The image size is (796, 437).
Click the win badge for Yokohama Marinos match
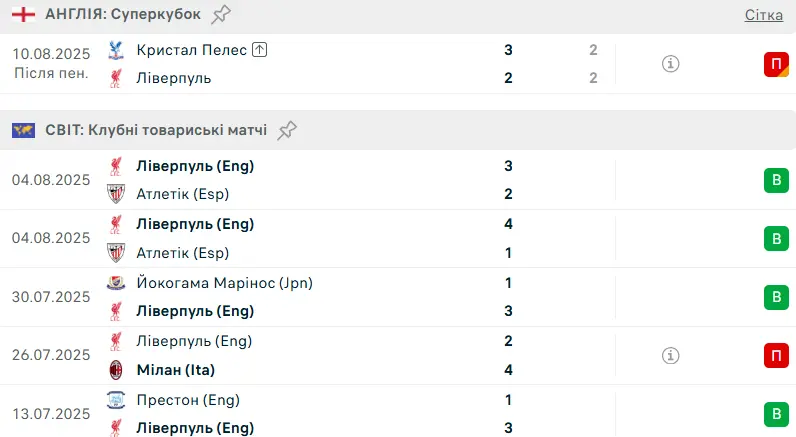coord(775,297)
